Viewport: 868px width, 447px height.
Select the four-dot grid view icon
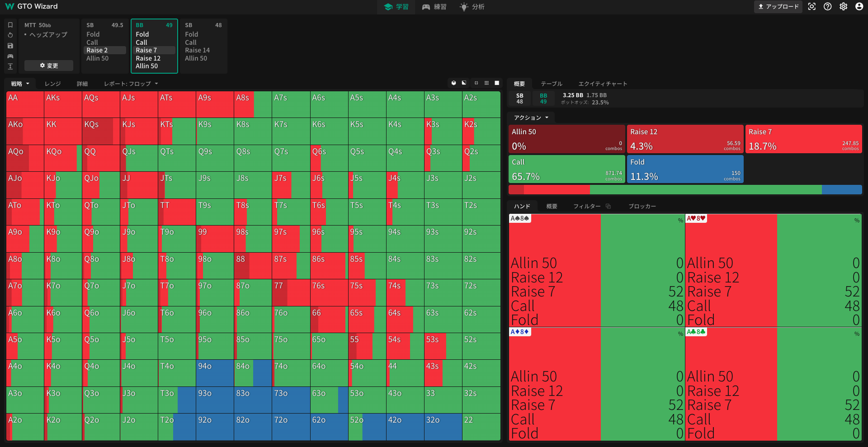476,83
